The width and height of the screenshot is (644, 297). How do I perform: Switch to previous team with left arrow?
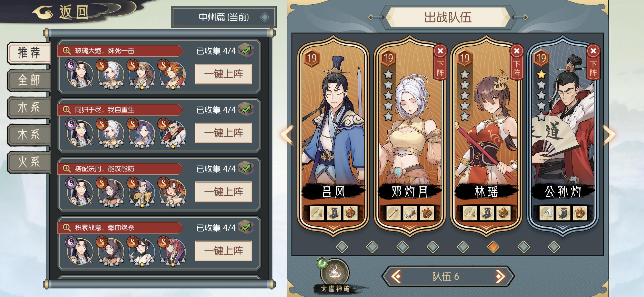396,276
